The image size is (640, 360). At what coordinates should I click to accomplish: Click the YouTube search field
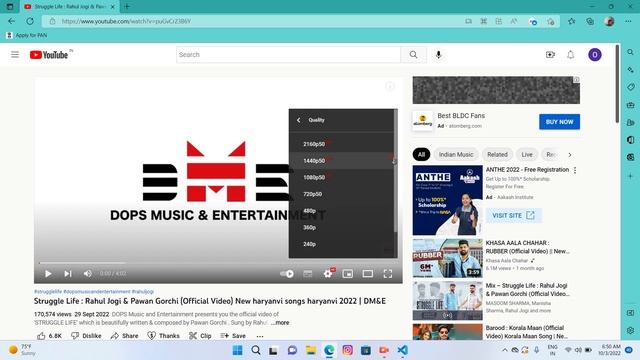(x=289, y=55)
